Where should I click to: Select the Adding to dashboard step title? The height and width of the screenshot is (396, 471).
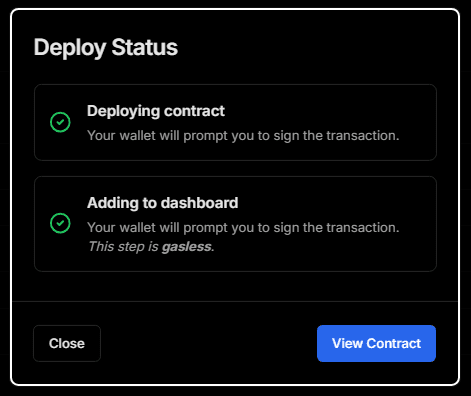point(163,203)
